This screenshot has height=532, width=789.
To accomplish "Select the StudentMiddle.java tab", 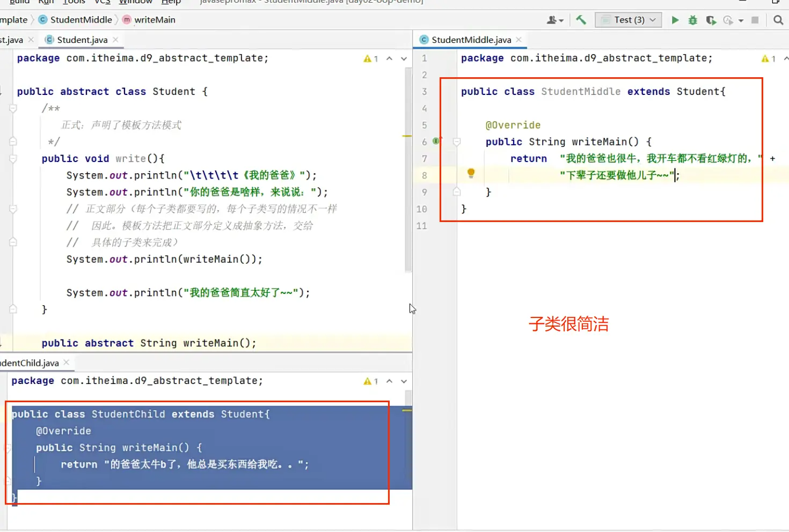I will [471, 40].
